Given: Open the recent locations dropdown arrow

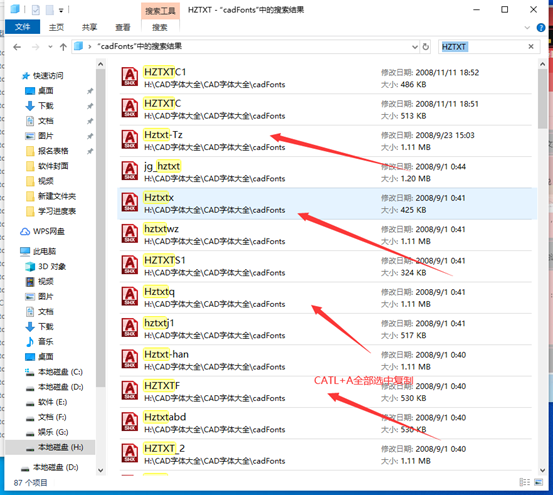Looking at the screenshot, I should pyautogui.click(x=50, y=47).
